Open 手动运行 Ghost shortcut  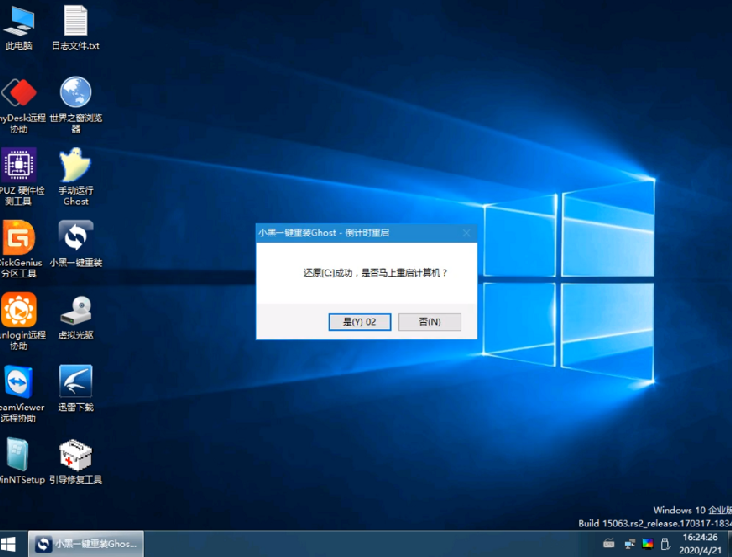click(76, 166)
